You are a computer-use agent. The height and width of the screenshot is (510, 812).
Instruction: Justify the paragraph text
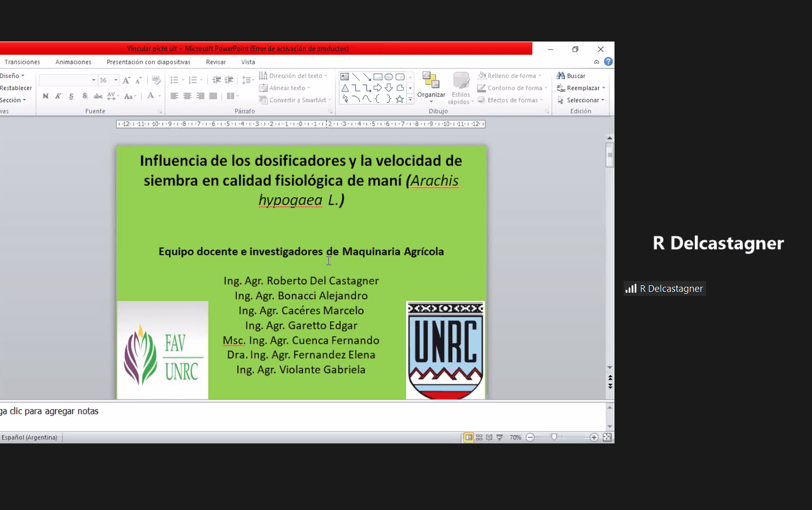tap(213, 96)
